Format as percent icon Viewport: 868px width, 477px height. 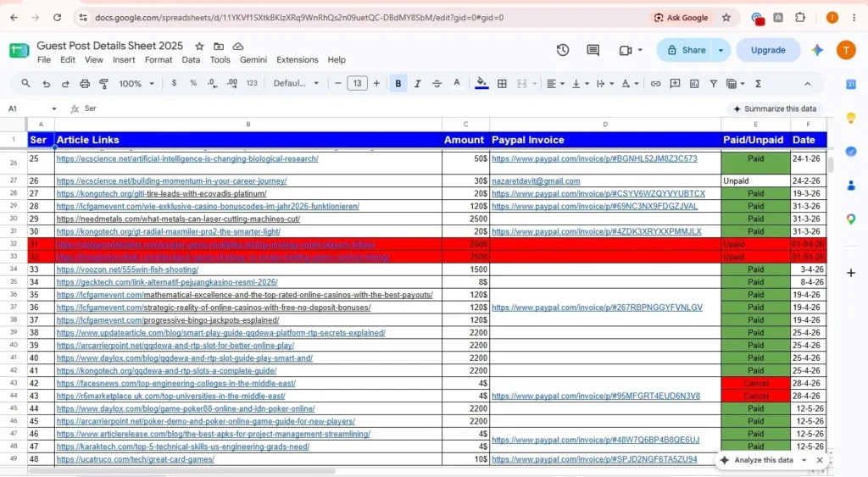tap(193, 83)
